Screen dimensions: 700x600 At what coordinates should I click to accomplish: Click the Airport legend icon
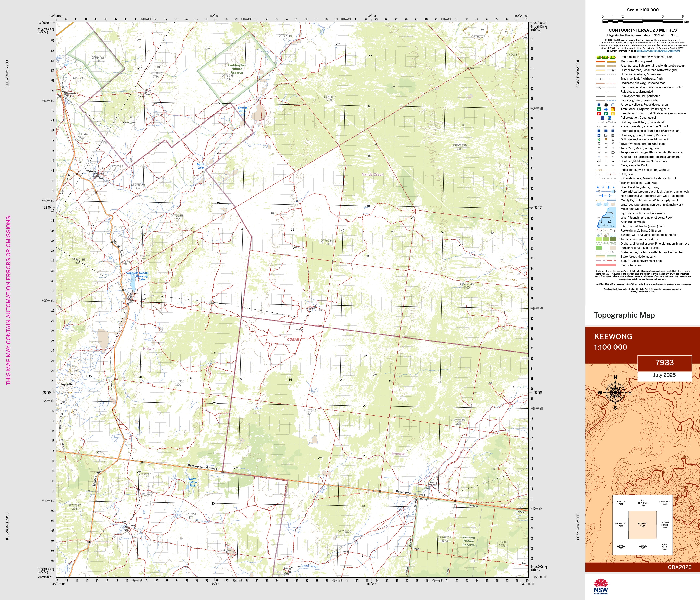[x=599, y=105]
